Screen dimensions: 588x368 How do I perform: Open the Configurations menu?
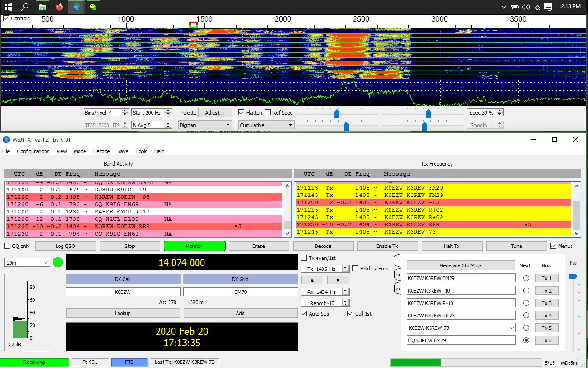pos(33,151)
